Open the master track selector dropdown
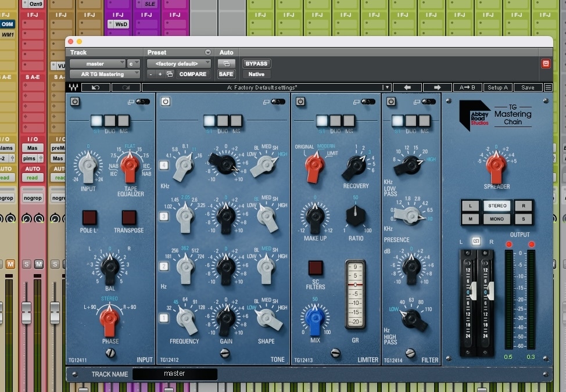 [98, 64]
